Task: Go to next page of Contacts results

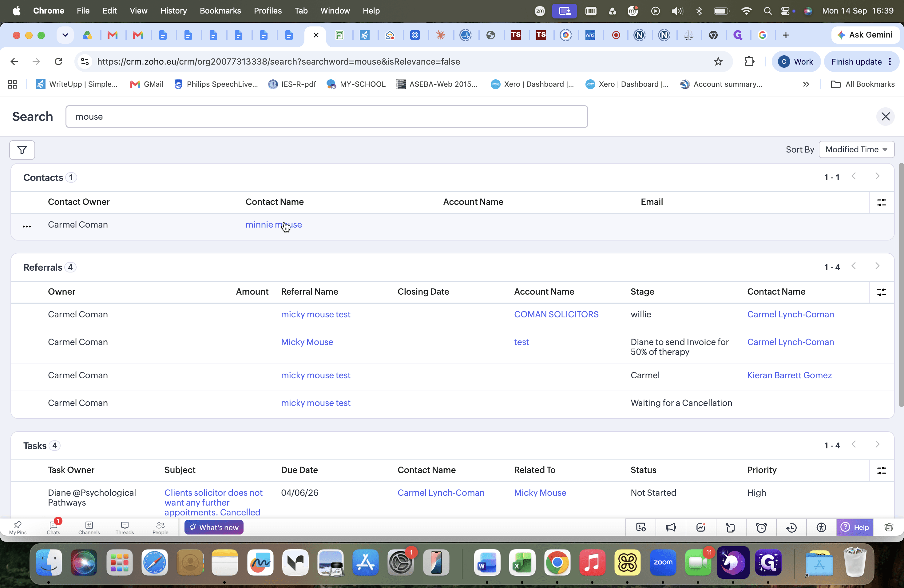Action: tap(877, 176)
